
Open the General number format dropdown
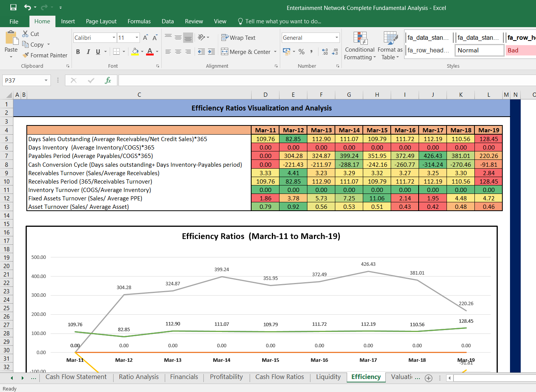[337, 37]
